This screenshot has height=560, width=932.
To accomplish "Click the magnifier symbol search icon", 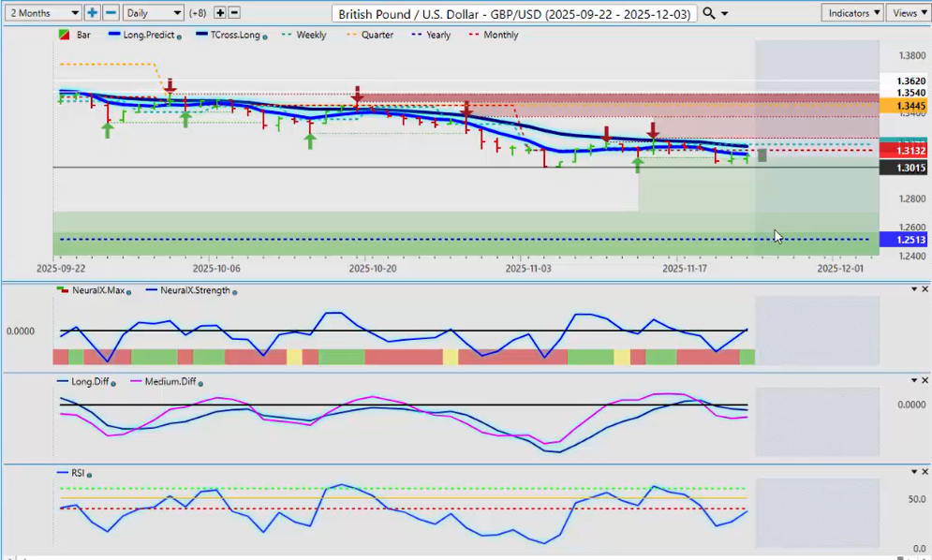I will point(709,13).
